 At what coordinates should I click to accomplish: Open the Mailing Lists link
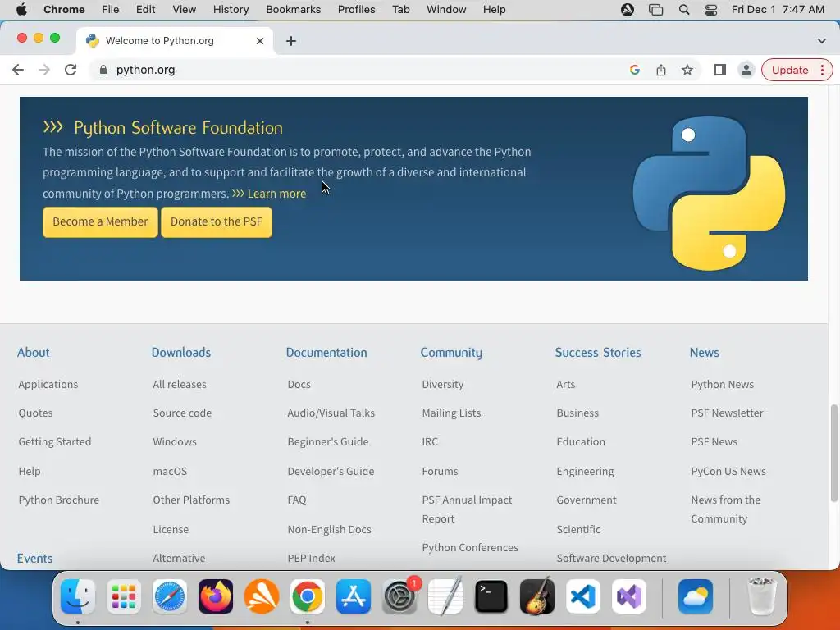[451, 413]
